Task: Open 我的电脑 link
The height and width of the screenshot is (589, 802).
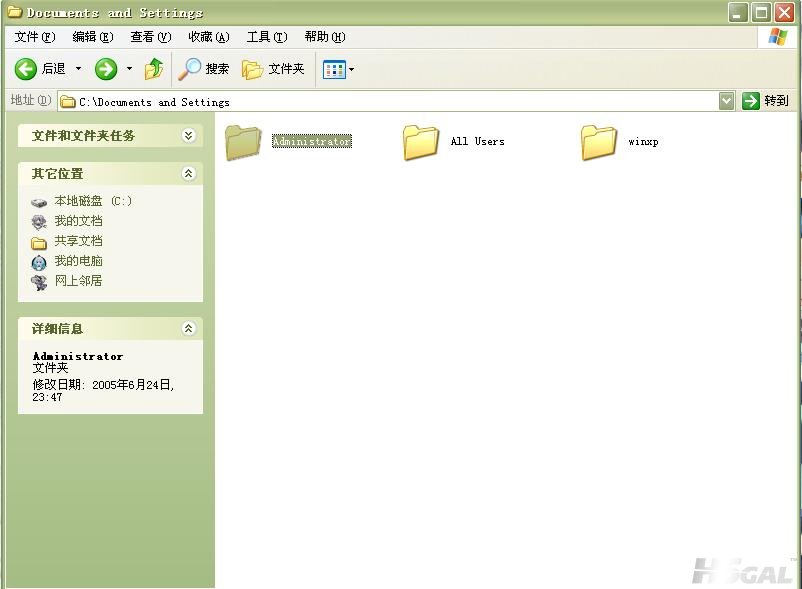Action: click(x=78, y=261)
